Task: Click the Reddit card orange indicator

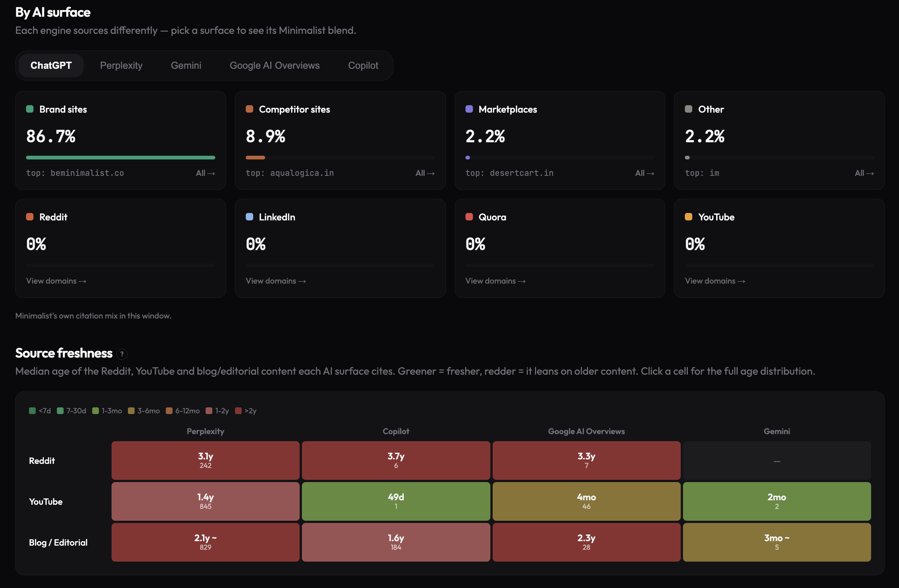Action: [x=30, y=217]
